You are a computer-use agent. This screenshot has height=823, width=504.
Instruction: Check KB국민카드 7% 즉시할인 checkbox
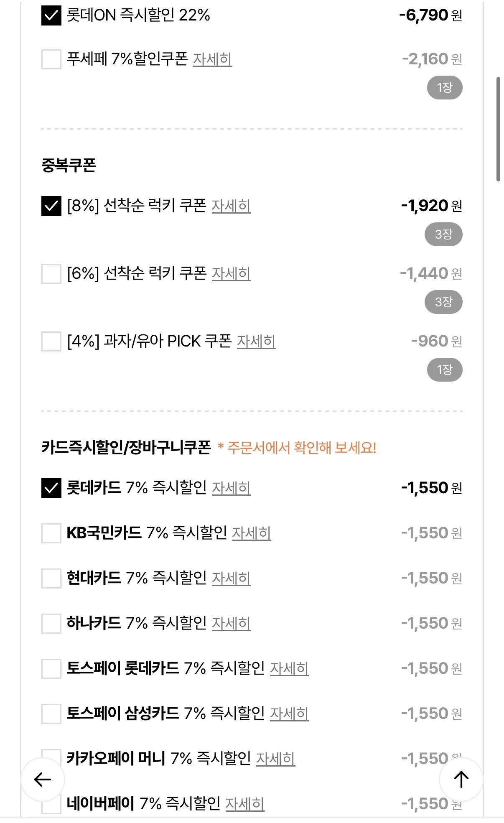tap(51, 533)
